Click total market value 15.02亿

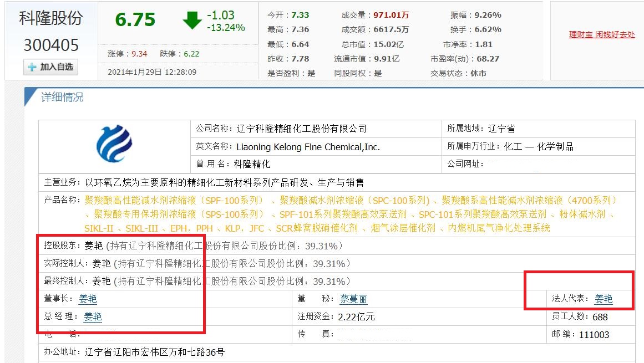388,44
